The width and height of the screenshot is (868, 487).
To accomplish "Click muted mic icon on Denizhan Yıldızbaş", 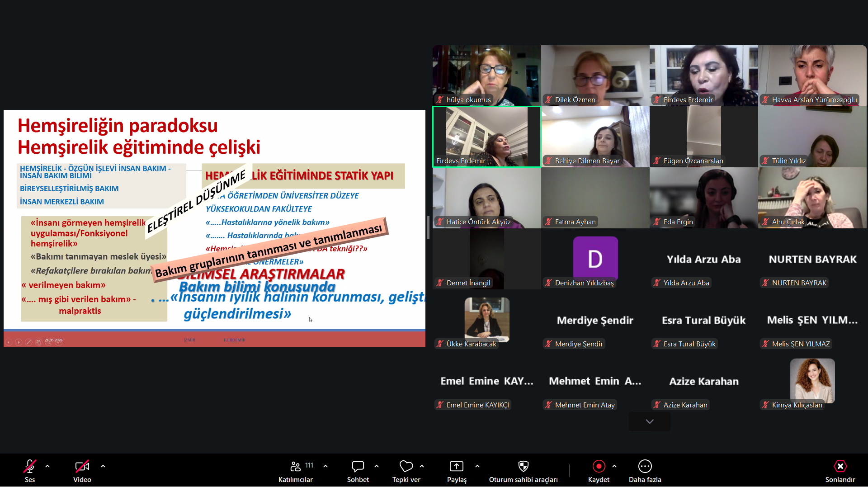I will [549, 283].
